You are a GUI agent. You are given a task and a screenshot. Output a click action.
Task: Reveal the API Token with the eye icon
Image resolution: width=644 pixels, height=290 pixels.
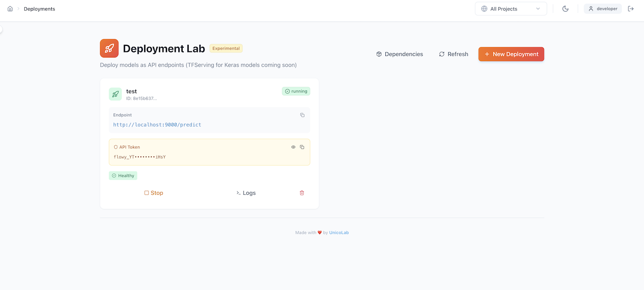coord(293,147)
